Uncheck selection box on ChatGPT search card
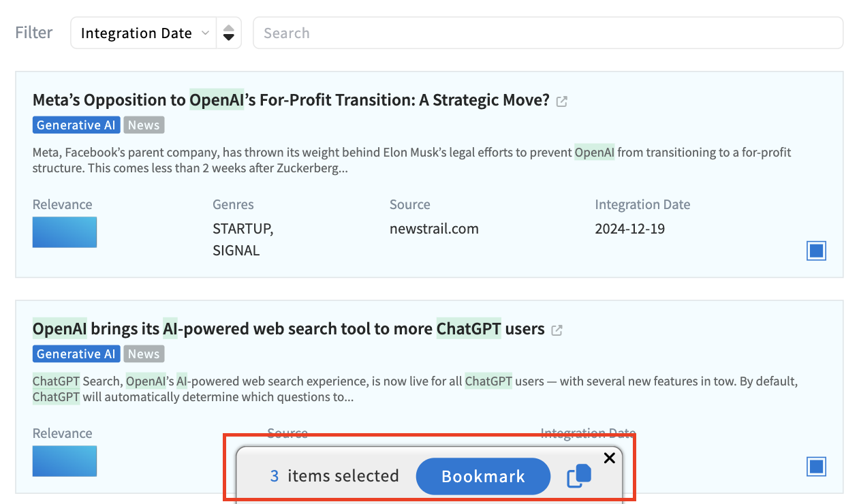This screenshot has width=859, height=504. coord(816,467)
